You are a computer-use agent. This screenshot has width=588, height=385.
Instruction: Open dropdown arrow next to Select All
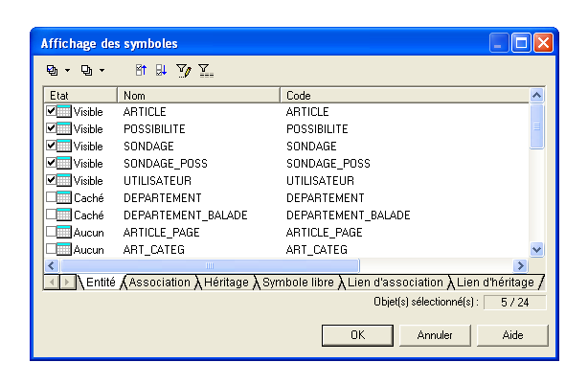[x=67, y=70]
